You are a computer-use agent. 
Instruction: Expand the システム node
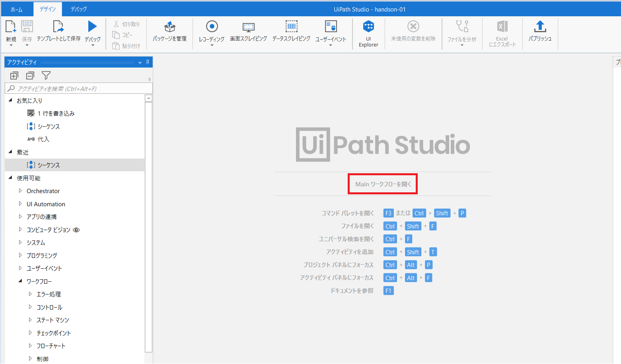tap(20, 242)
